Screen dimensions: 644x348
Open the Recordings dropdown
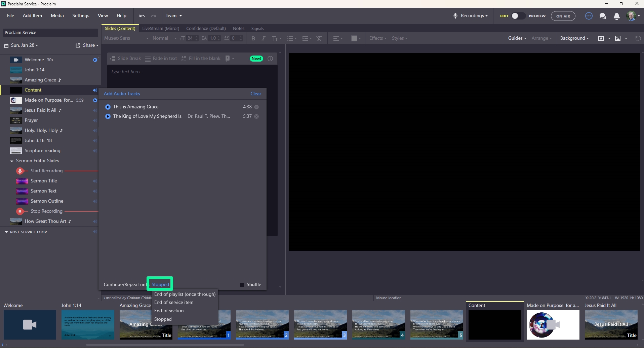click(x=471, y=16)
